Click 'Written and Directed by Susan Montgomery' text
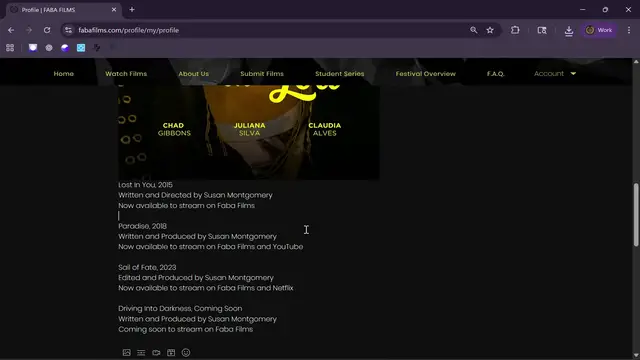Viewport: 640px width, 360px height. pyautogui.click(x=195, y=195)
